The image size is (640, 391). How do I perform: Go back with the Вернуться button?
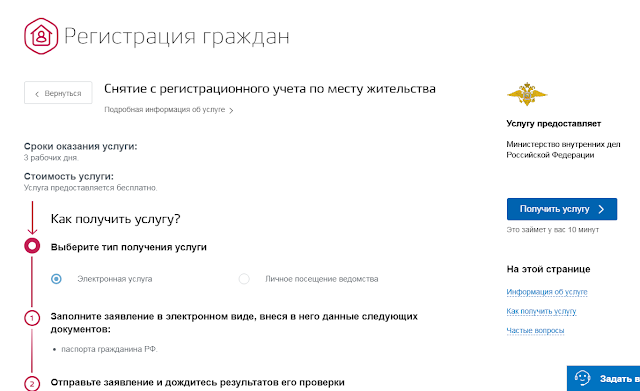click(x=58, y=93)
